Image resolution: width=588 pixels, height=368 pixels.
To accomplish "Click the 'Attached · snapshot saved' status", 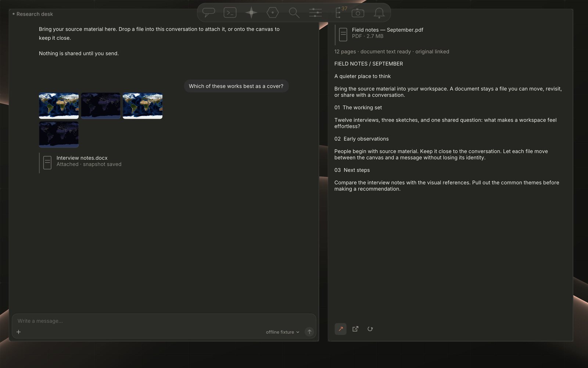I will (89, 164).
